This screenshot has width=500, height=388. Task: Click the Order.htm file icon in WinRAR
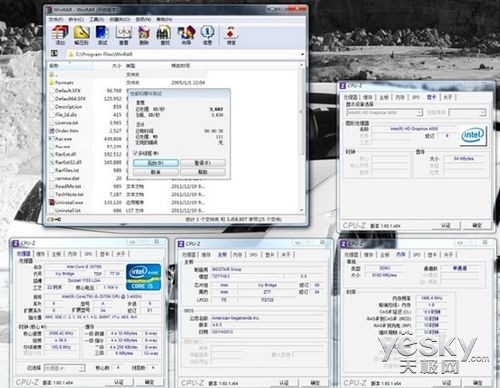[52, 130]
